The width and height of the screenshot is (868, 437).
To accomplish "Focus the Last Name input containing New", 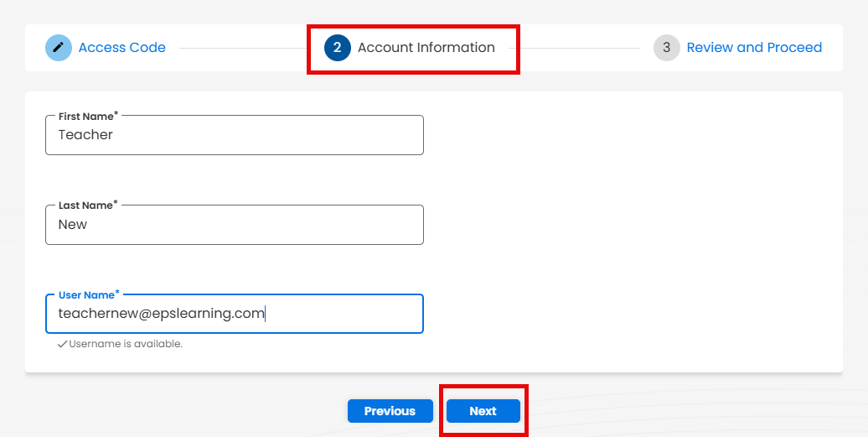I will coord(235,225).
